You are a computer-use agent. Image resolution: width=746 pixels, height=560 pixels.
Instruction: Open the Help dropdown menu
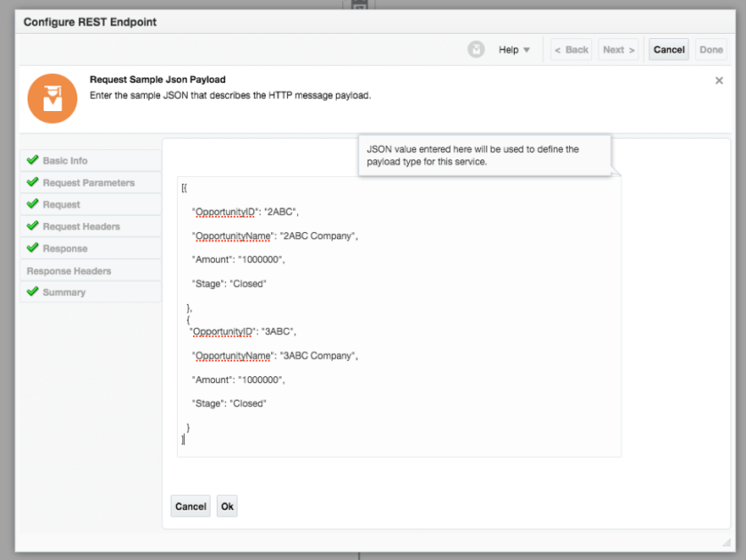pos(514,50)
